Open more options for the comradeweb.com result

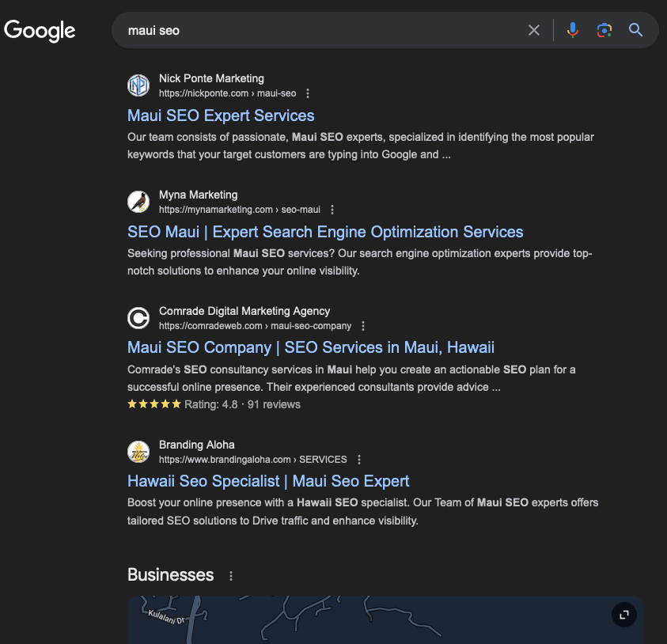(363, 326)
